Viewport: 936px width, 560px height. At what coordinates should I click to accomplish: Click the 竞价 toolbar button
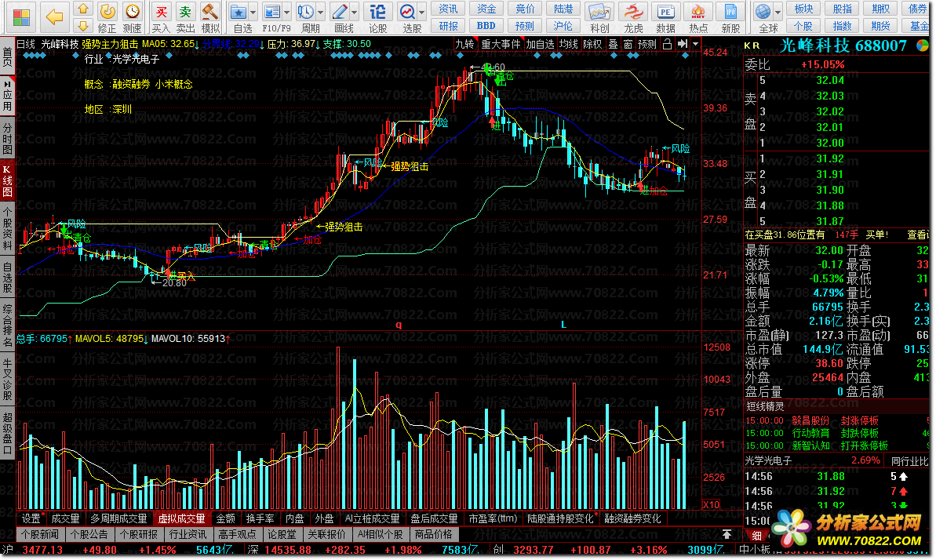525,9
